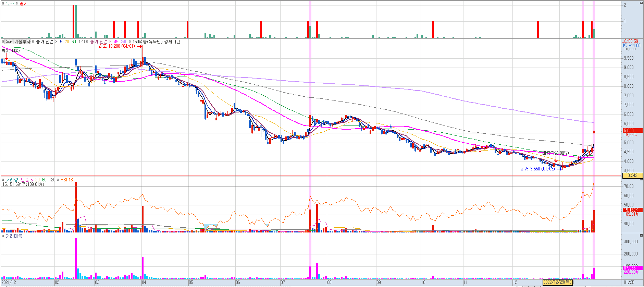Click the 거래대금 trading value label
The image size is (644, 287).
(x=14, y=236)
